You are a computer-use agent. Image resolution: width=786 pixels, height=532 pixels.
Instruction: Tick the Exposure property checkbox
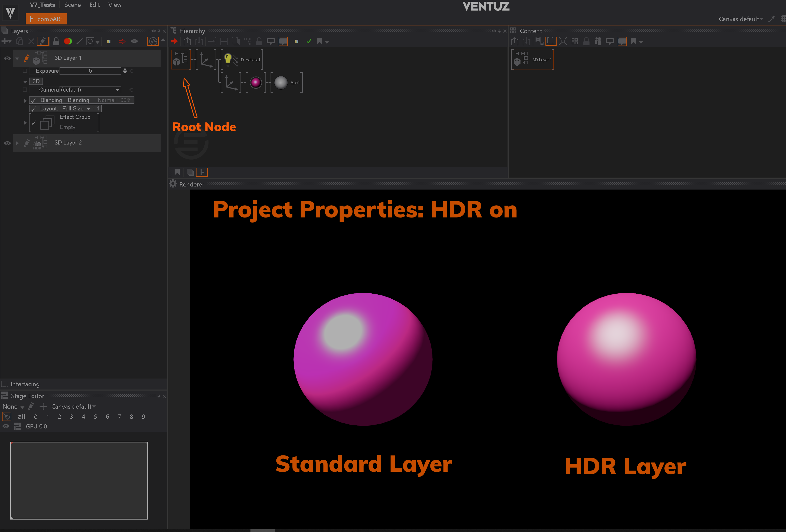point(25,71)
